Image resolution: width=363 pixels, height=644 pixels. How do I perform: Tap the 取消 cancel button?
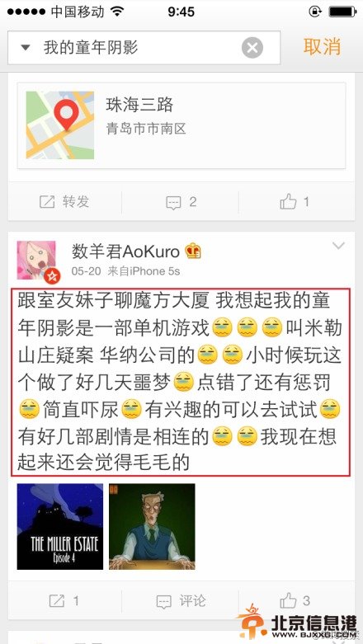pos(322,46)
